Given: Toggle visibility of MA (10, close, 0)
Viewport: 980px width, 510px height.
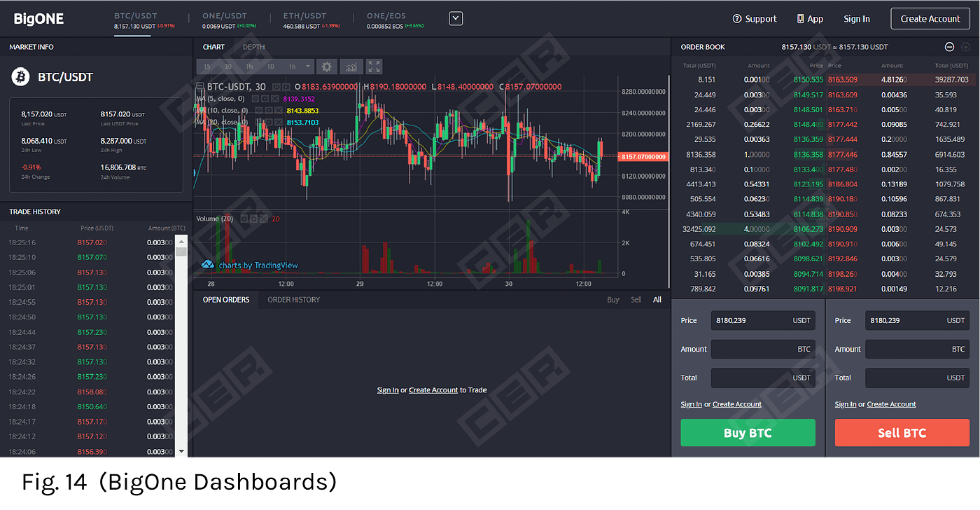Looking at the screenshot, I should coord(258,111).
